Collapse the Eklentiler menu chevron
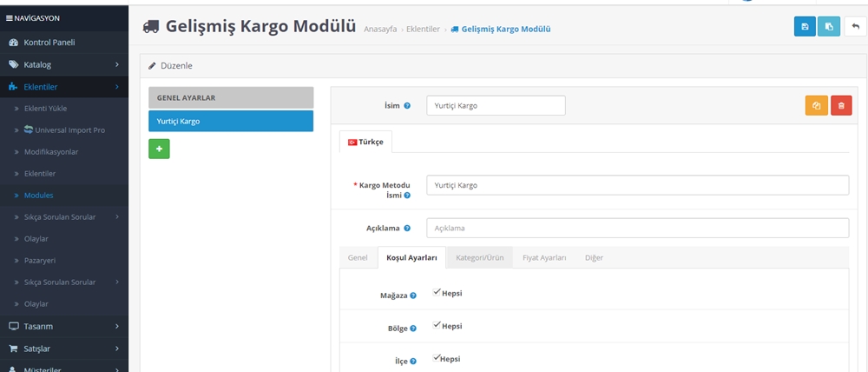The height and width of the screenshot is (372, 868). pos(117,87)
